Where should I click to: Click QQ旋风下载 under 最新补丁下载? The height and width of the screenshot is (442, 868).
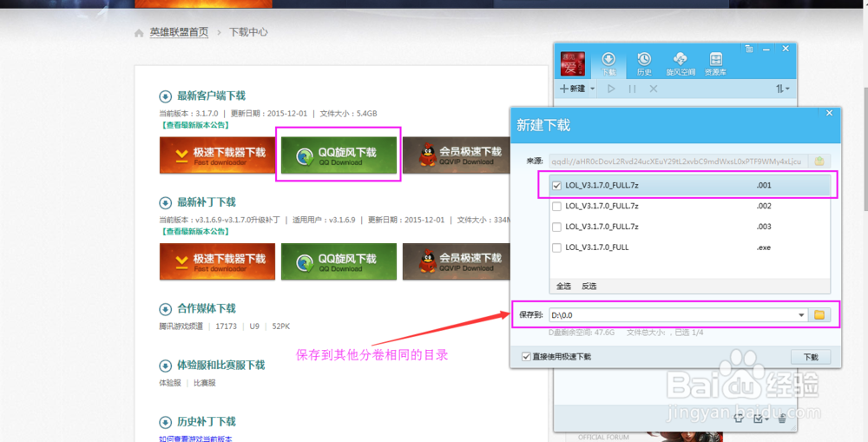[x=339, y=261]
